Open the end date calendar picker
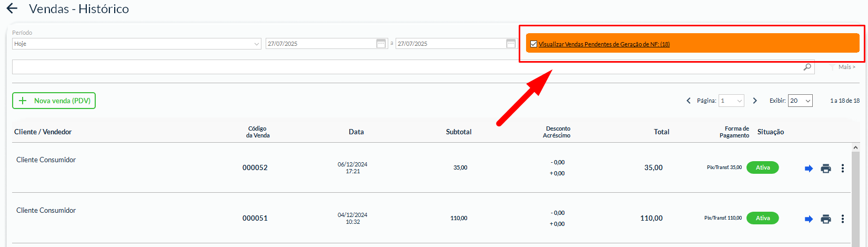868x247 pixels. [511, 44]
